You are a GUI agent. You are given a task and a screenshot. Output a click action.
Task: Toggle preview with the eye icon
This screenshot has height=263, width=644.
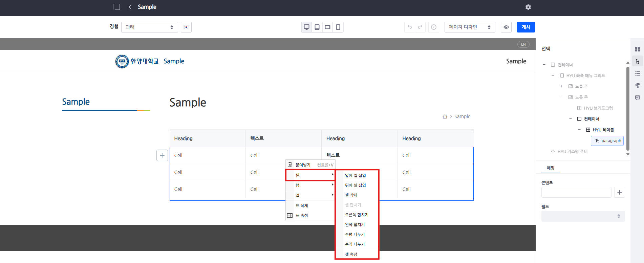[506, 27]
